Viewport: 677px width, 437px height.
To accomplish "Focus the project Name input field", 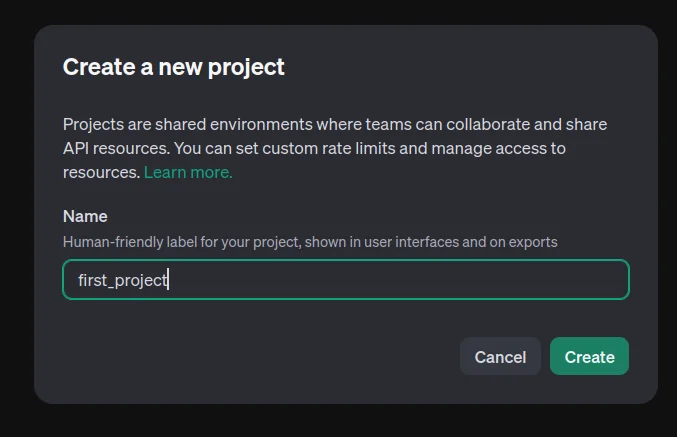I will [x=346, y=279].
